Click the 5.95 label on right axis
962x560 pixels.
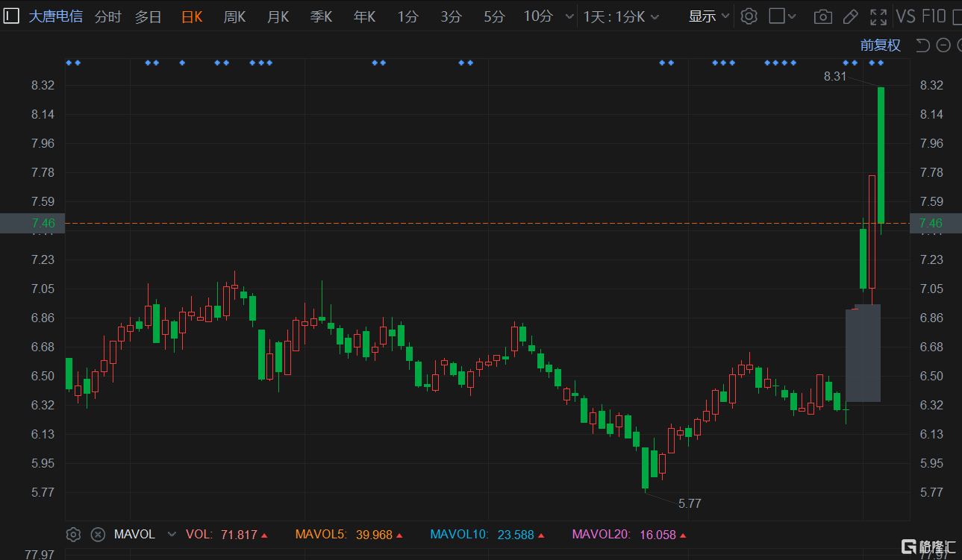(x=932, y=463)
